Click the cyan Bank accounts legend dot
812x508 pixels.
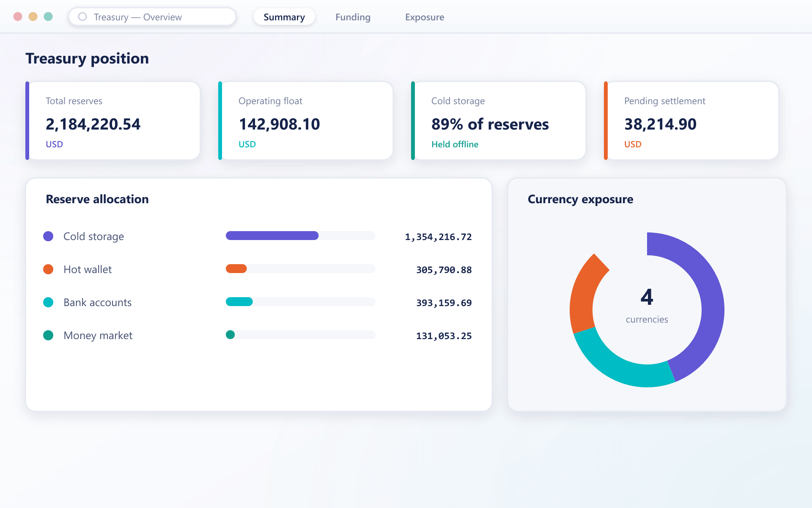click(48, 302)
